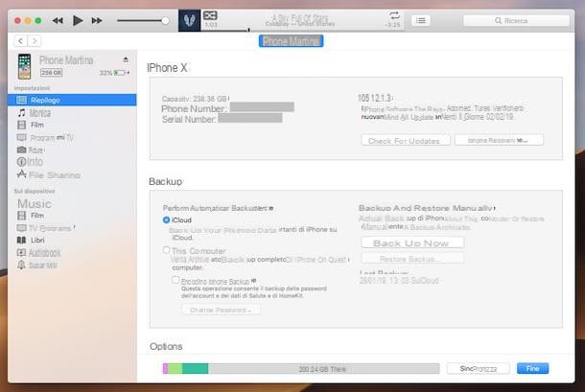Click Back Up Now button
This screenshot has width=585, height=392.
click(412, 242)
